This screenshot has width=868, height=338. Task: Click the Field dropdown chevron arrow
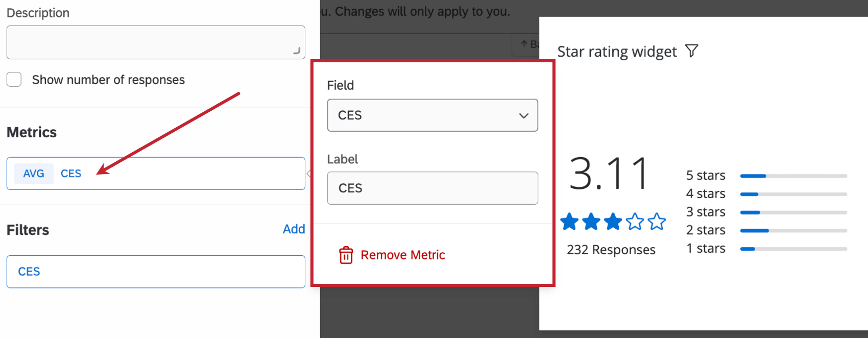523,116
